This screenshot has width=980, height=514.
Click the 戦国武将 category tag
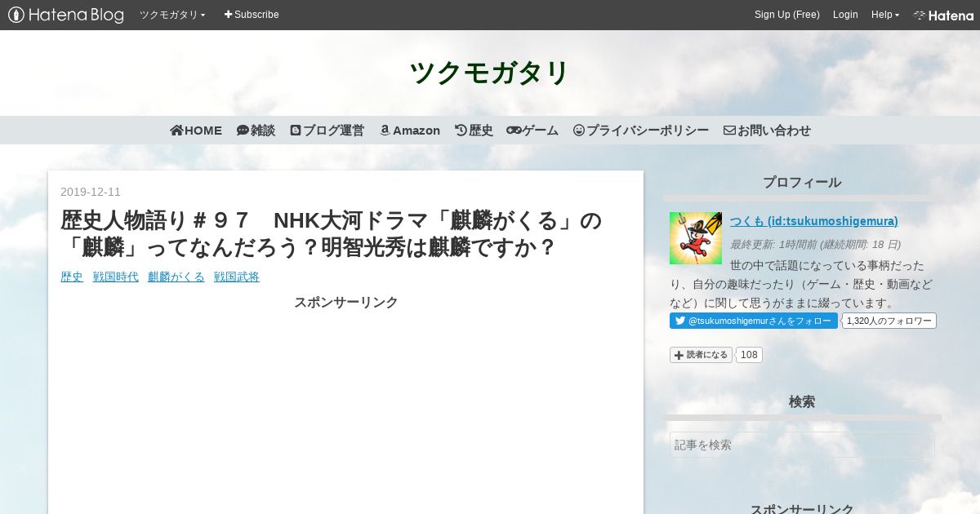pos(237,277)
